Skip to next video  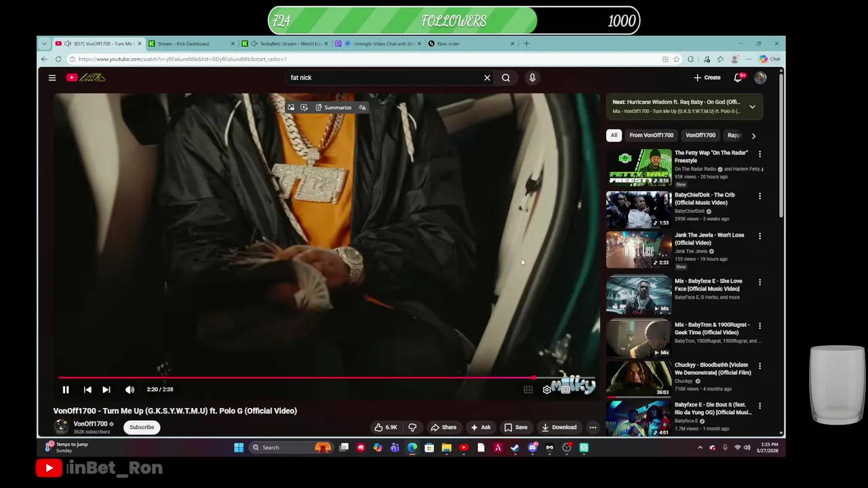click(106, 389)
